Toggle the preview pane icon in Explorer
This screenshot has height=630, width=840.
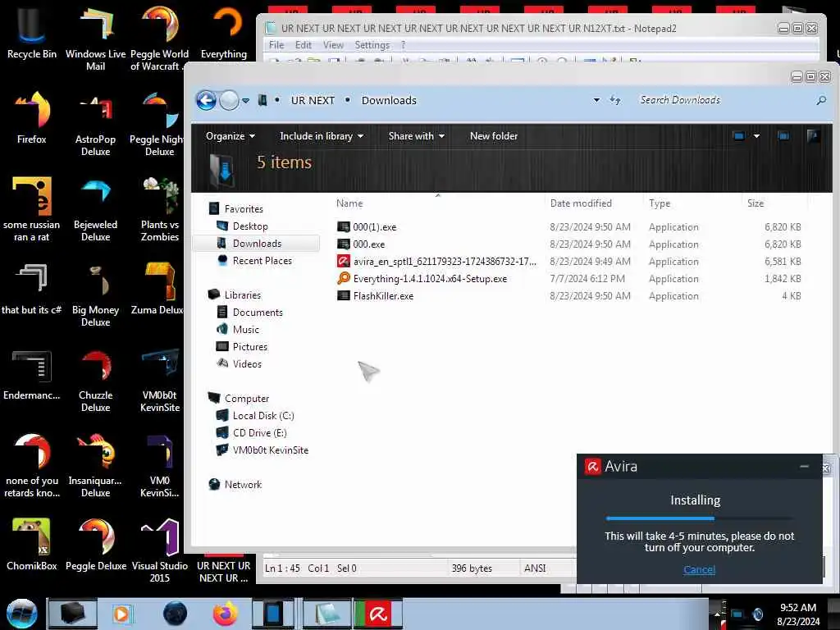(x=783, y=136)
